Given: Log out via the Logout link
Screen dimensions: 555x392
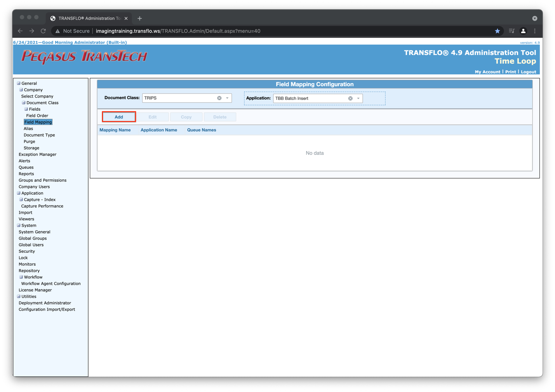Looking at the screenshot, I should point(528,72).
